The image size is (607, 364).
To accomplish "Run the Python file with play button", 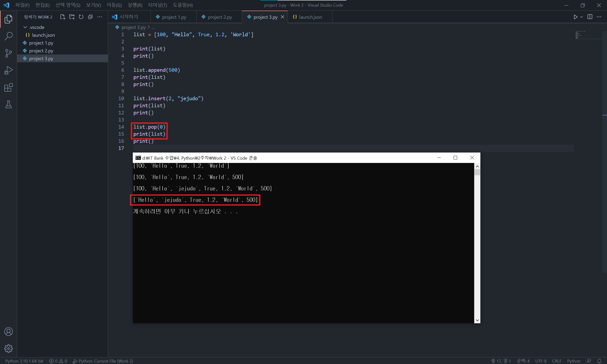I will click(575, 17).
